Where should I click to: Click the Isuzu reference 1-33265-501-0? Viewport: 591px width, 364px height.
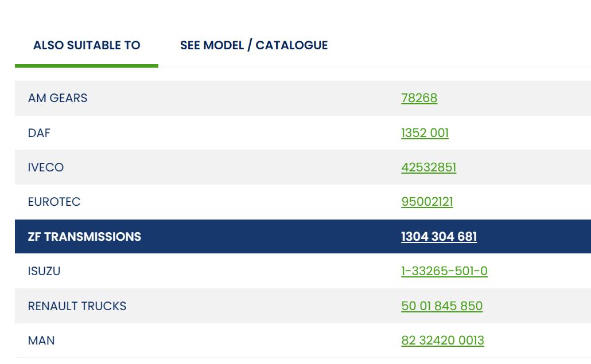[x=444, y=271]
